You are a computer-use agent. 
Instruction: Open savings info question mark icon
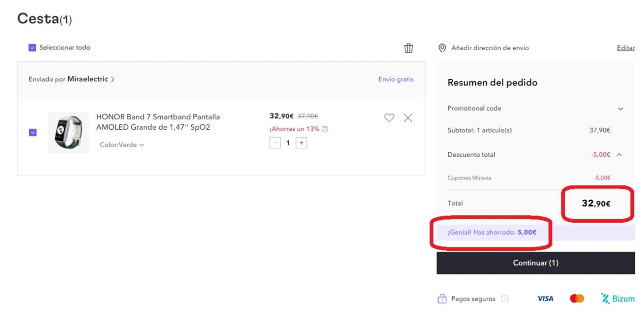[x=325, y=129]
